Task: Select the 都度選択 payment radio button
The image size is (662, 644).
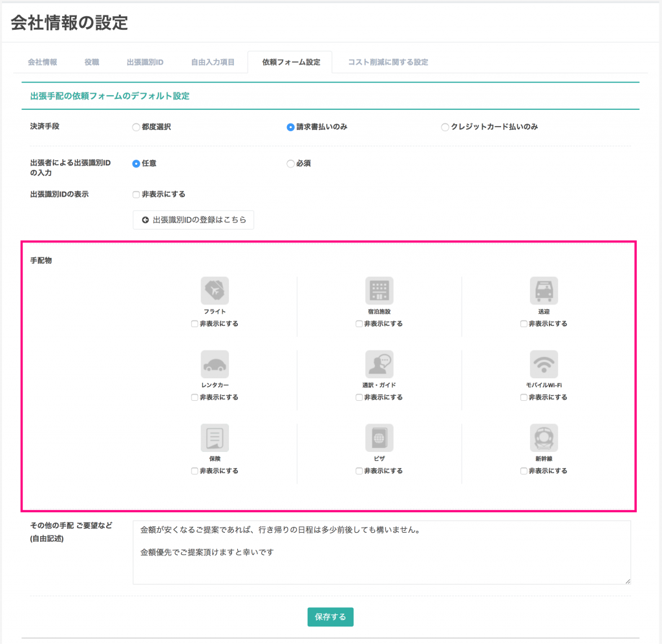Action: 136,127
